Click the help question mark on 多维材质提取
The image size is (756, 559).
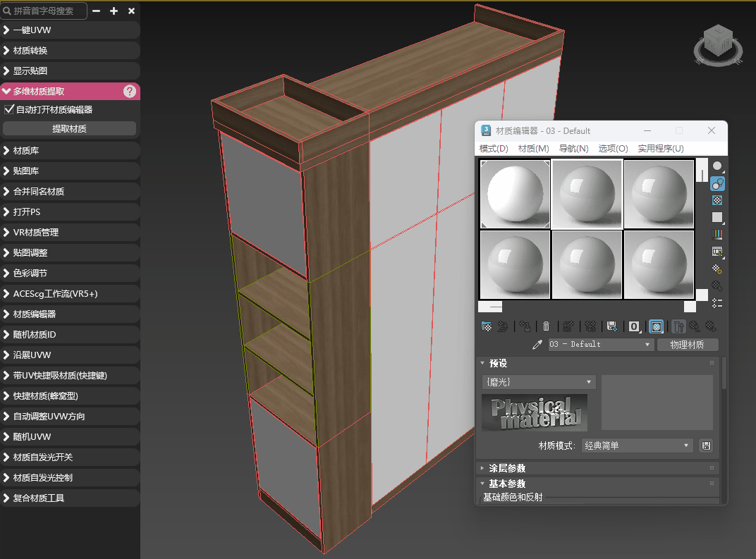click(x=130, y=91)
